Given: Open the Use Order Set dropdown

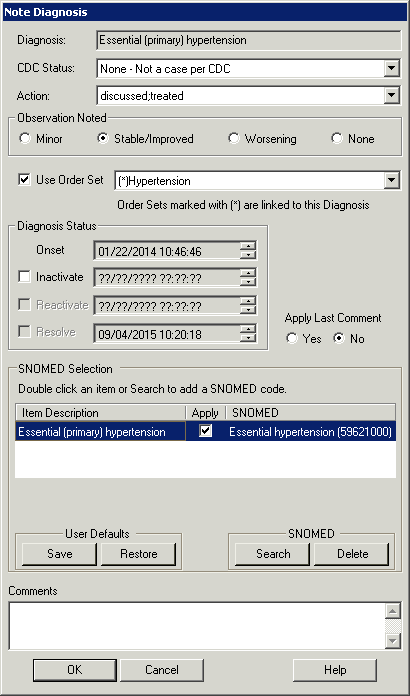Looking at the screenshot, I should (x=392, y=181).
